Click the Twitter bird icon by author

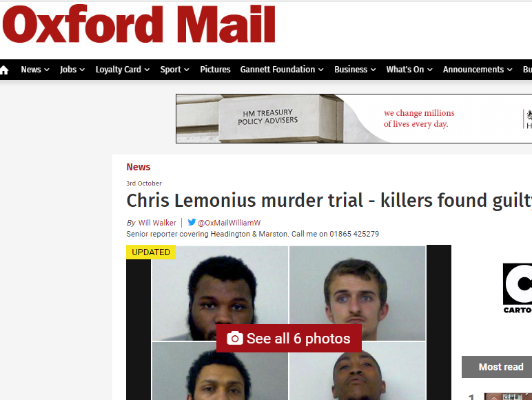pyautogui.click(x=192, y=222)
